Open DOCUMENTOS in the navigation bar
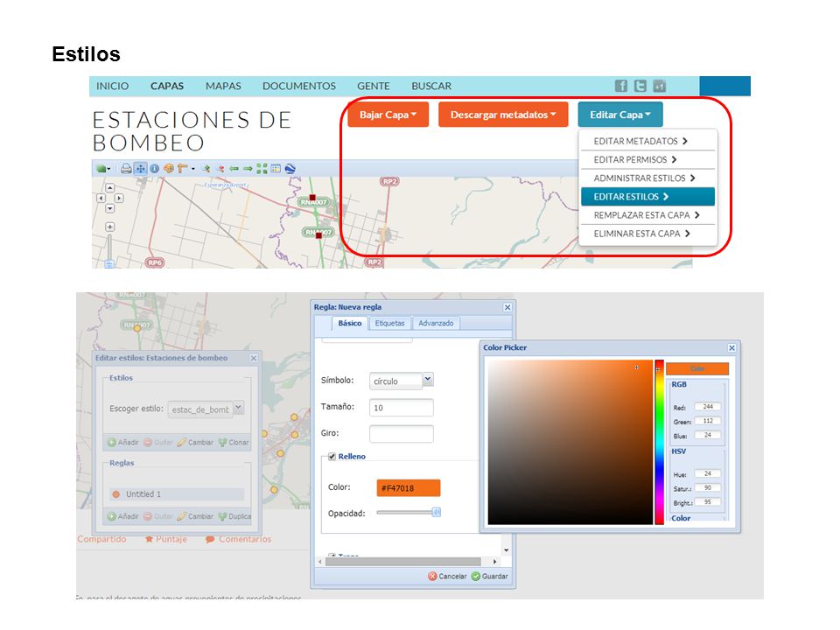Screen dimensions: 840x630 299,87
